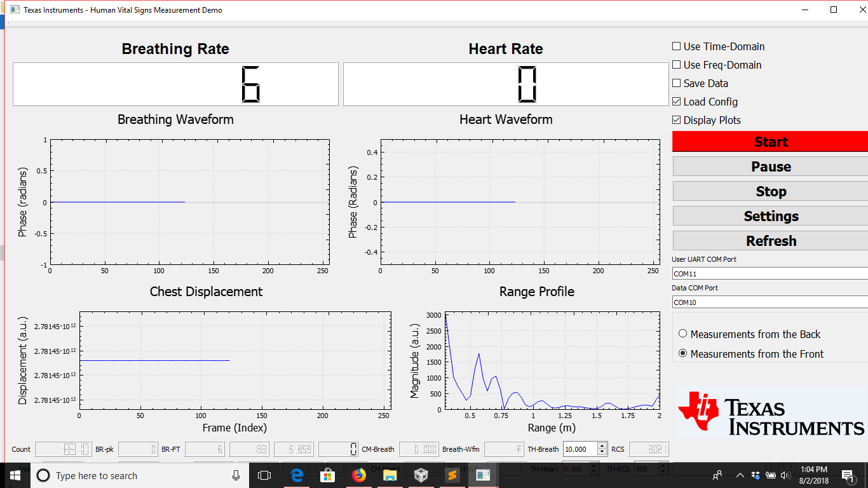Open the Action Center notifications
This screenshot has height=488, width=868.
(848, 475)
